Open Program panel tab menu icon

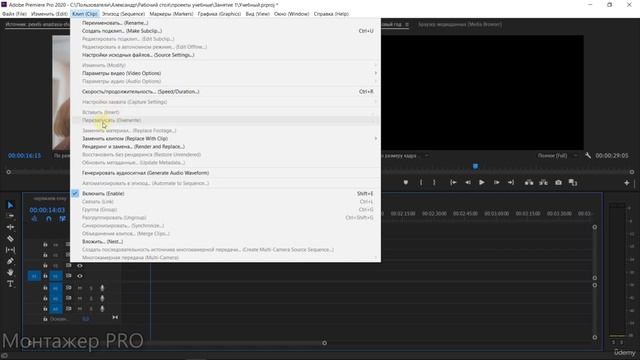click(407, 24)
